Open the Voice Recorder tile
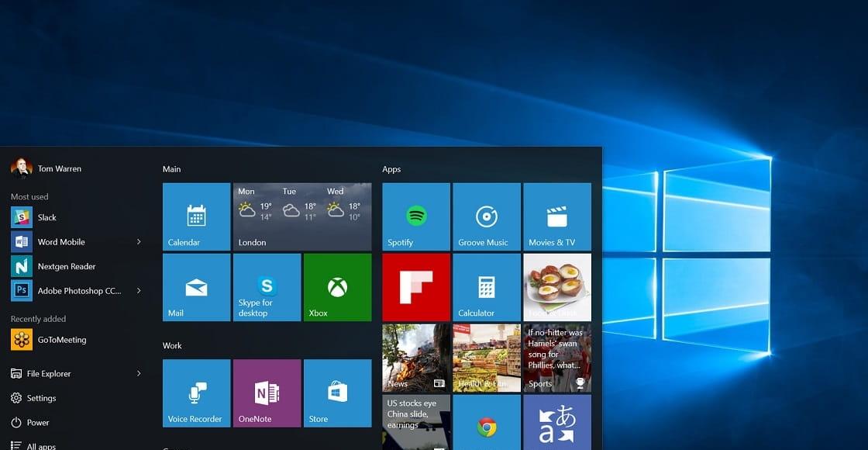This screenshot has width=868, height=450. click(x=197, y=393)
